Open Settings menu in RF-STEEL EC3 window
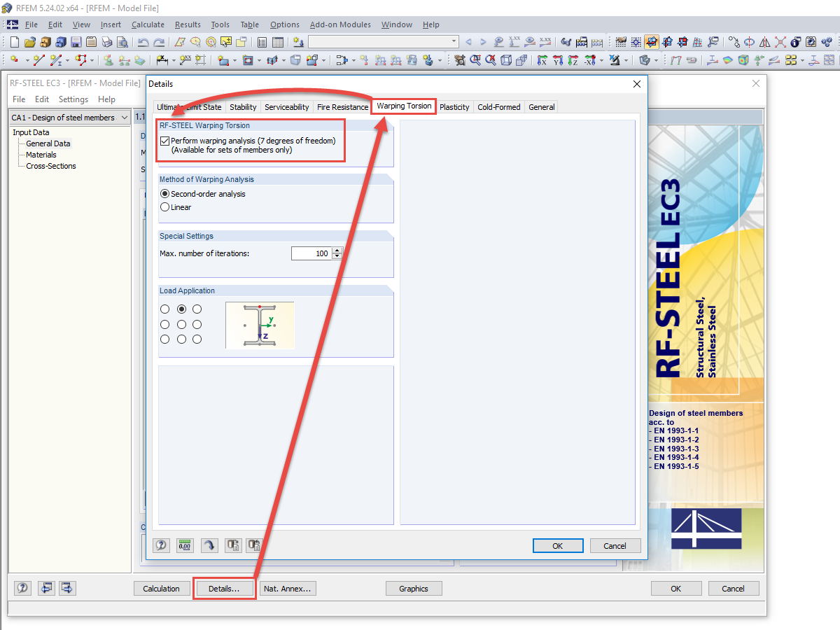Viewport: 840px width, 630px height. tap(73, 99)
